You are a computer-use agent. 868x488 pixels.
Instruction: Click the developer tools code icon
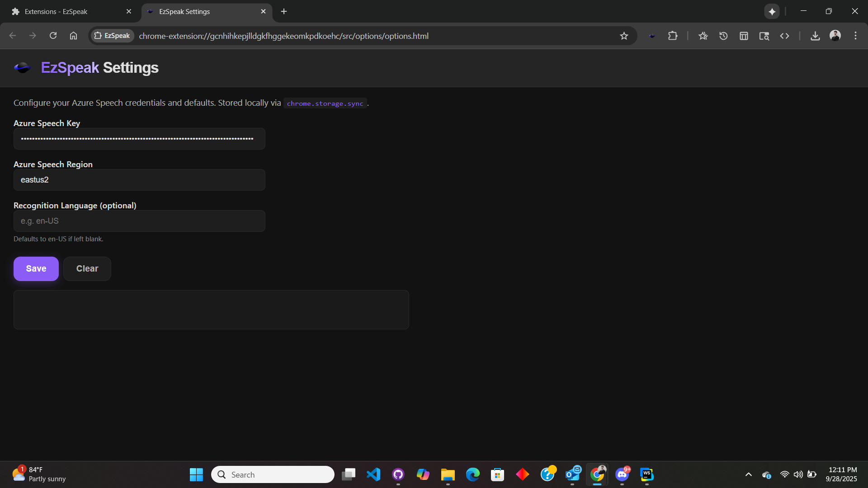click(784, 36)
